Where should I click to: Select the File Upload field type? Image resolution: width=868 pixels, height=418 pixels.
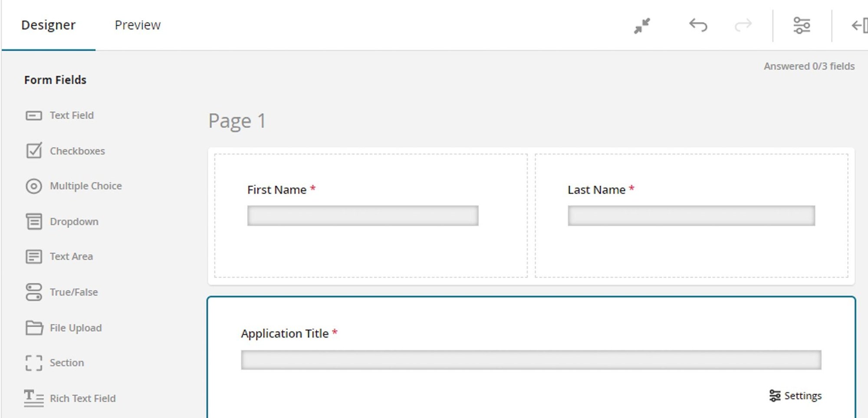tap(76, 328)
